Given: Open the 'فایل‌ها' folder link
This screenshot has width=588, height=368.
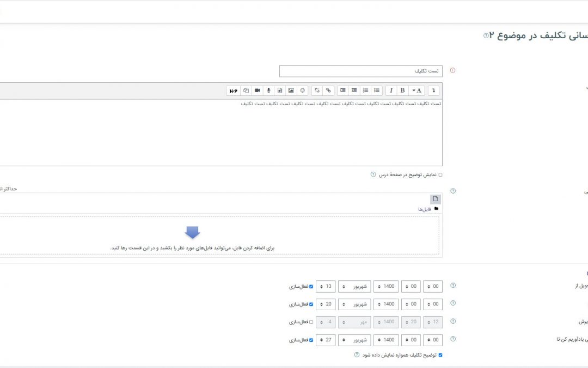Looking at the screenshot, I should point(425,209).
